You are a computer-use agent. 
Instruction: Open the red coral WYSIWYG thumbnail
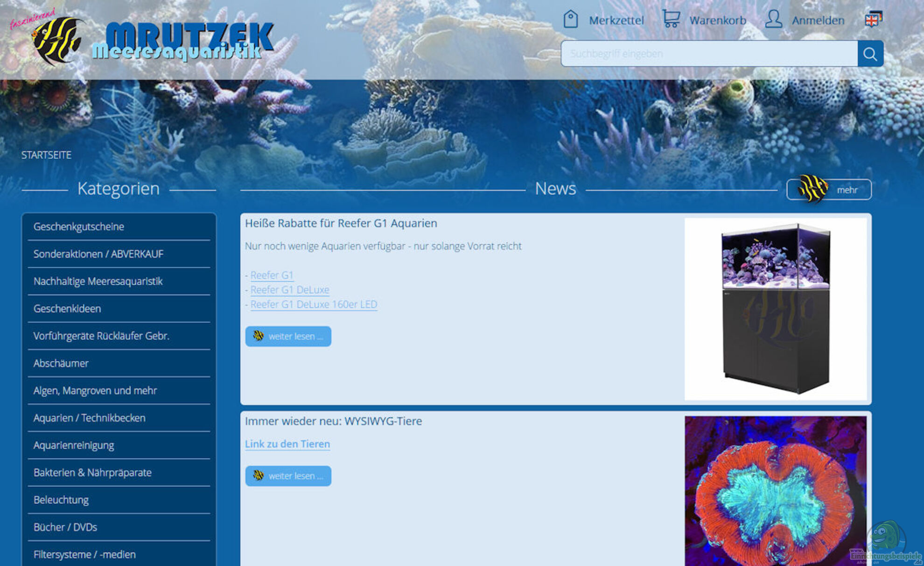tap(775, 490)
